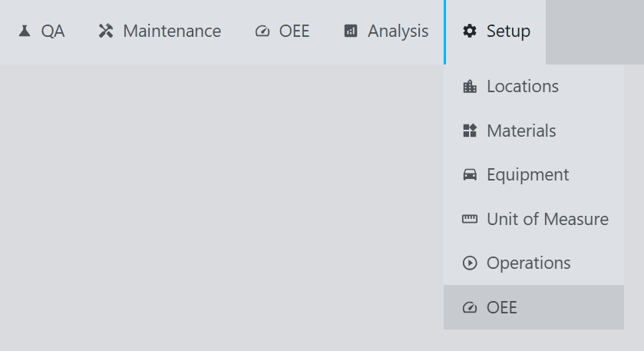The image size is (644, 351).
Task: Click the Setup gear icon
Action: coord(470,31)
